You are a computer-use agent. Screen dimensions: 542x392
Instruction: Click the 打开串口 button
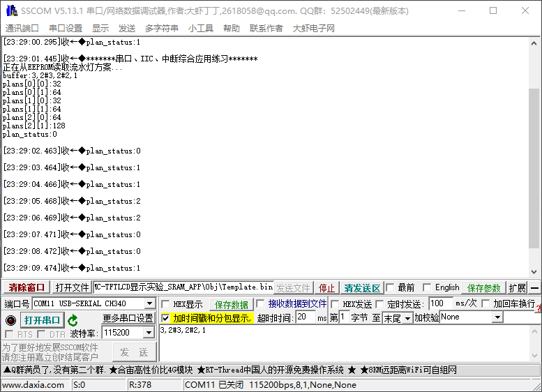click(42, 320)
